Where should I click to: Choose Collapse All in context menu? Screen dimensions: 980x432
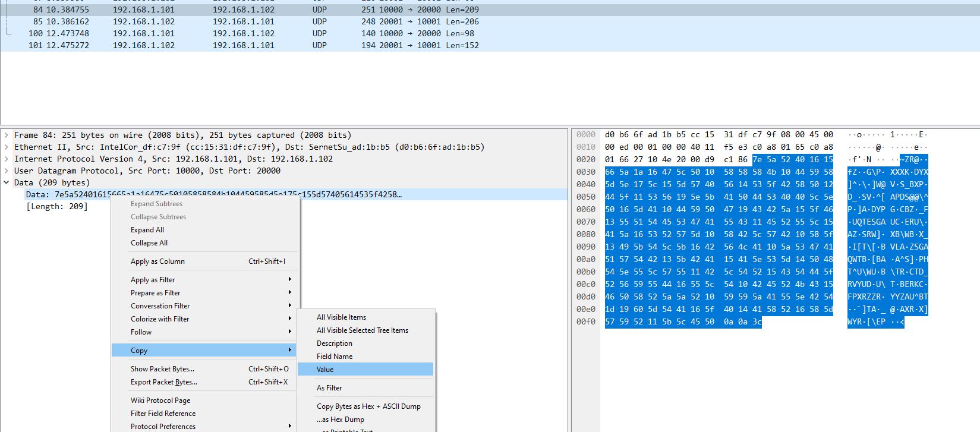coord(204,242)
